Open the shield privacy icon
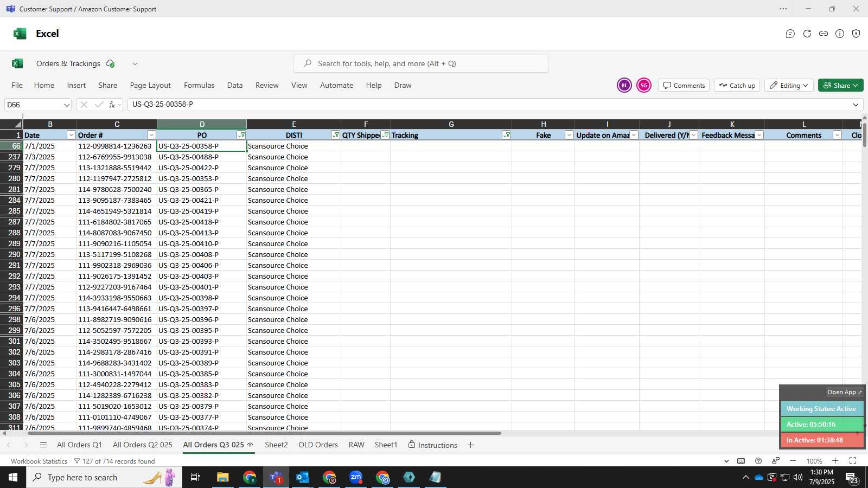This screenshot has height=488, width=868. coord(856,34)
